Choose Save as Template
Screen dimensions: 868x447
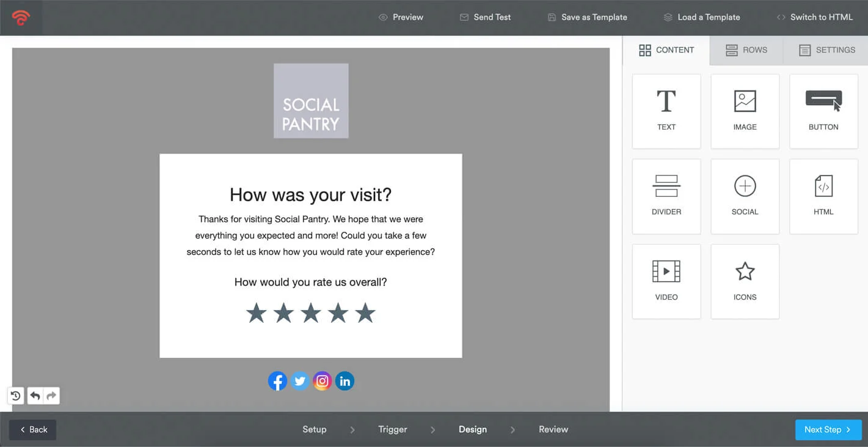(x=587, y=17)
